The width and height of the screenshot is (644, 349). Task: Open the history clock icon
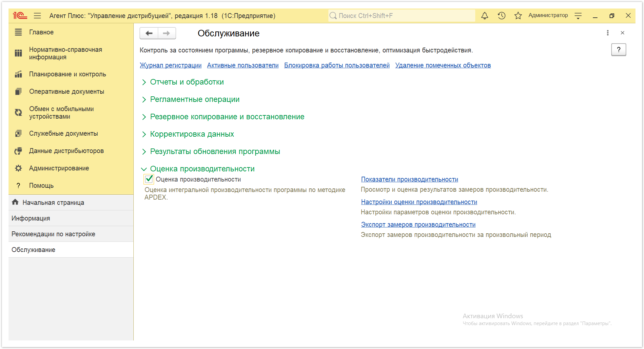(x=501, y=15)
